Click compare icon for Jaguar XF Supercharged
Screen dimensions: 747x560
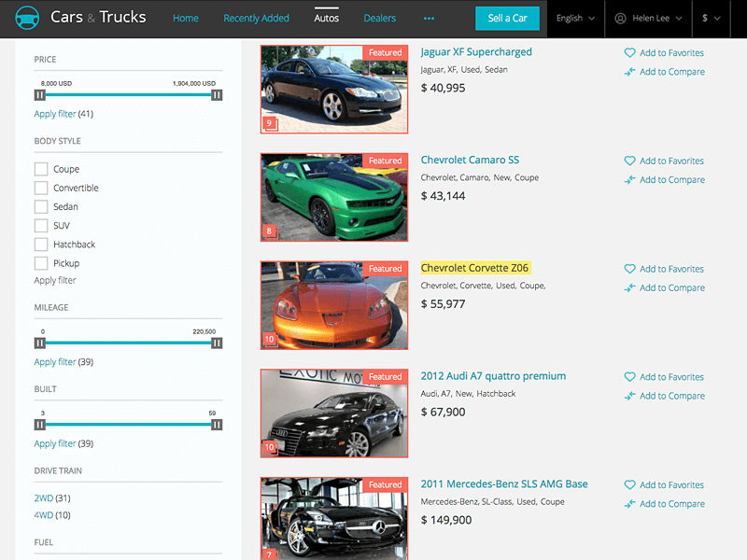pos(629,72)
